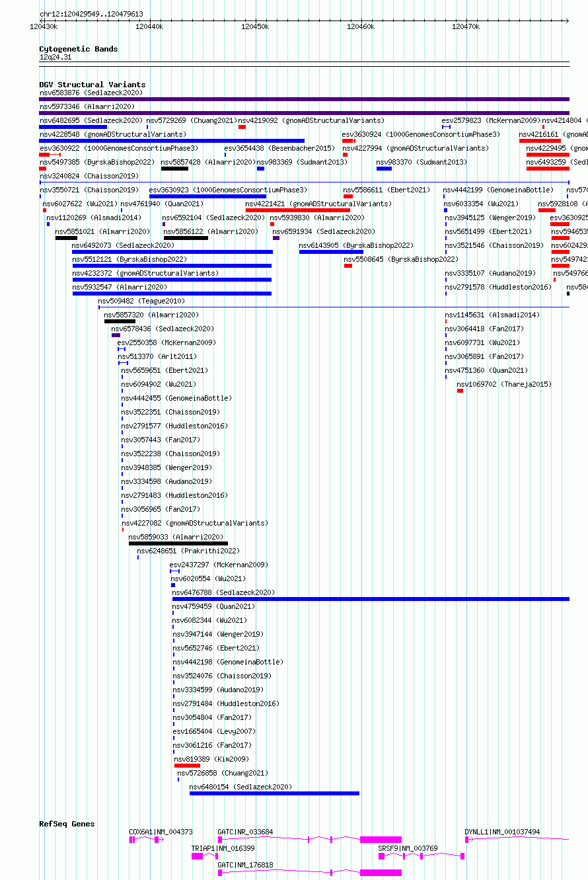Open variant nsv5586611 (Ebert2021)
The height and width of the screenshot is (880, 588).
(386, 190)
